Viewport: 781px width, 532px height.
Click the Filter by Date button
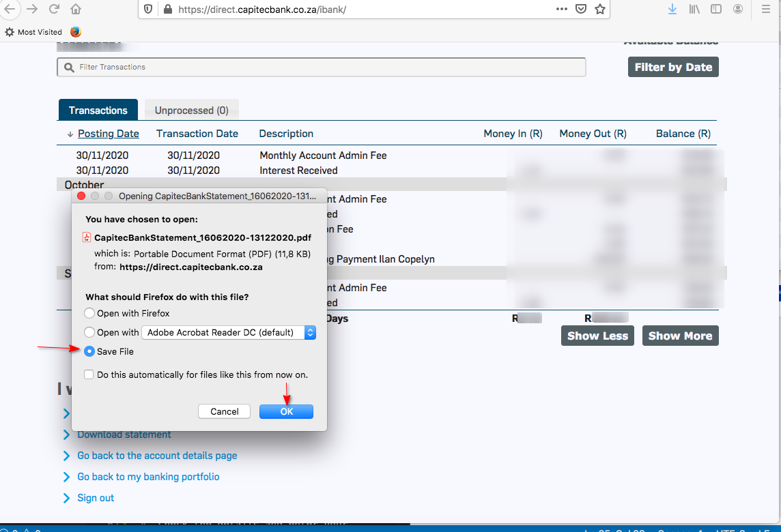[x=672, y=67]
